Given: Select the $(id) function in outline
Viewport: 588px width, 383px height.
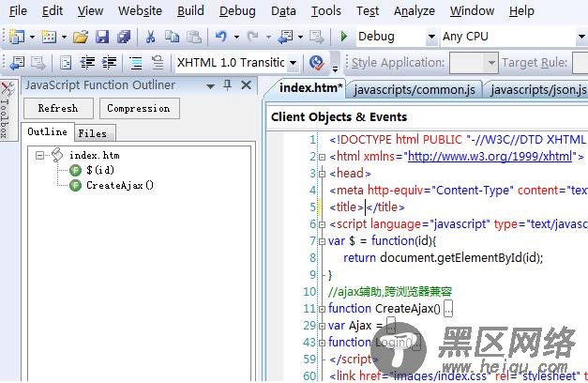Looking at the screenshot, I should (x=100, y=170).
